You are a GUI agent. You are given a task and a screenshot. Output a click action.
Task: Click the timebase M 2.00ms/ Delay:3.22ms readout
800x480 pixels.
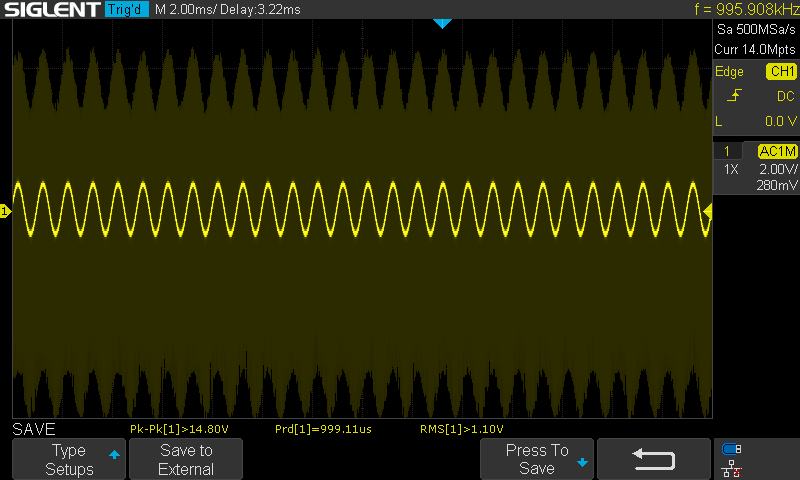coord(228,9)
